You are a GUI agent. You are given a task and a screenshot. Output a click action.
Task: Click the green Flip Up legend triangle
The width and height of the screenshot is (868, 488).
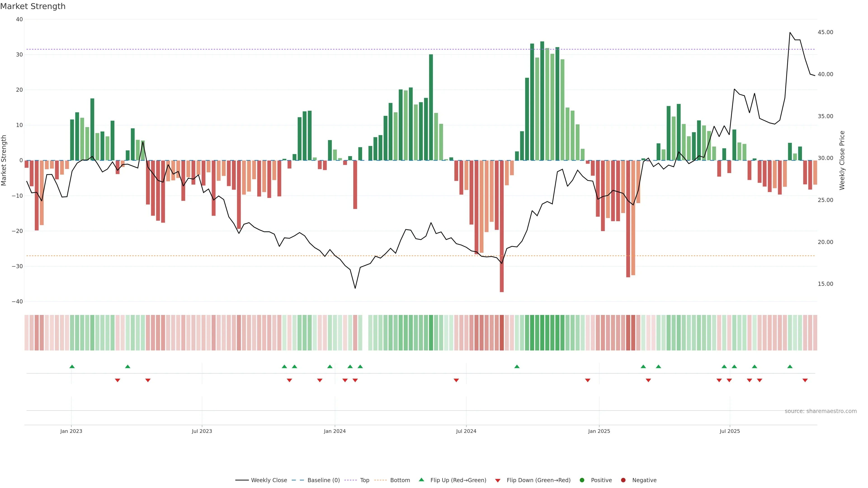click(421, 480)
